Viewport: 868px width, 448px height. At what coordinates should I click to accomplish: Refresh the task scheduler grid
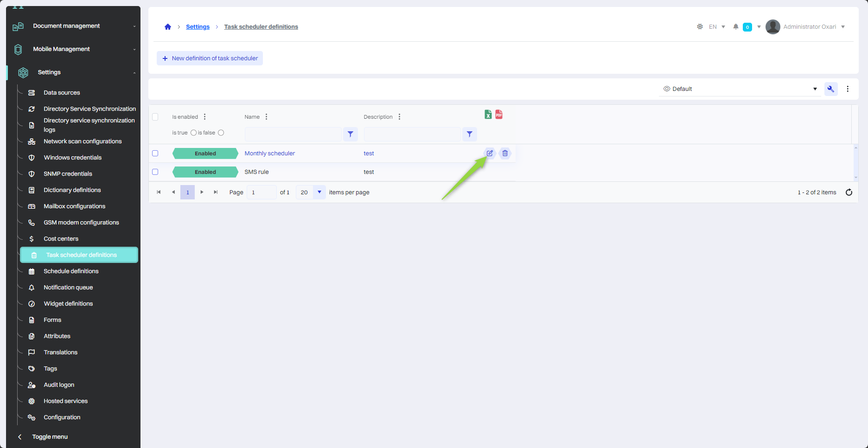(x=849, y=192)
